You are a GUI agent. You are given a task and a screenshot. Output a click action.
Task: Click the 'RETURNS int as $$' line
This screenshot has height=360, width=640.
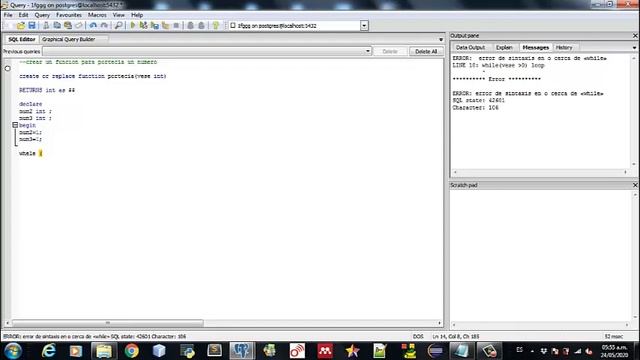tap(47, 90)
